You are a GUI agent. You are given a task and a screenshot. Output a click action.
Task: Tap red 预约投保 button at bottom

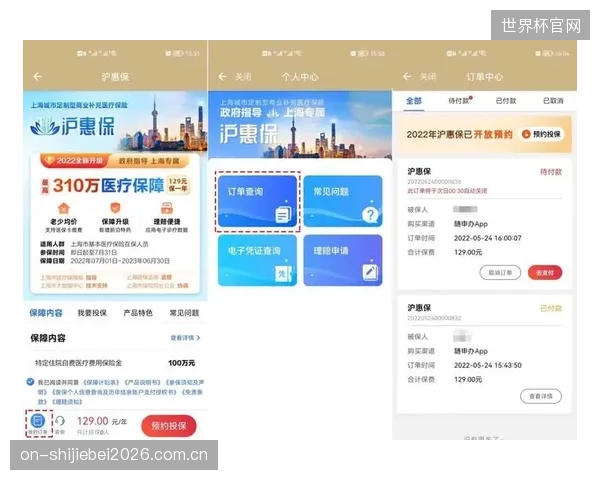[169, 426]
